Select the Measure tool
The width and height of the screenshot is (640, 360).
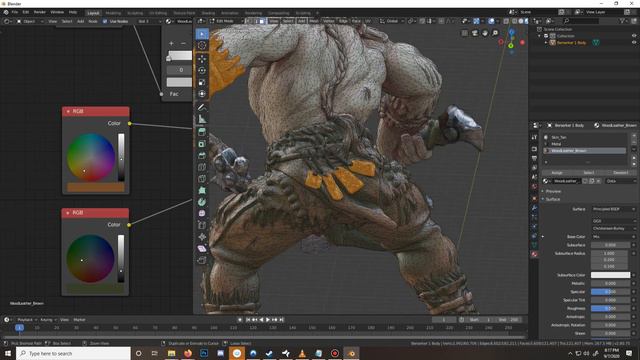(202, 119)
